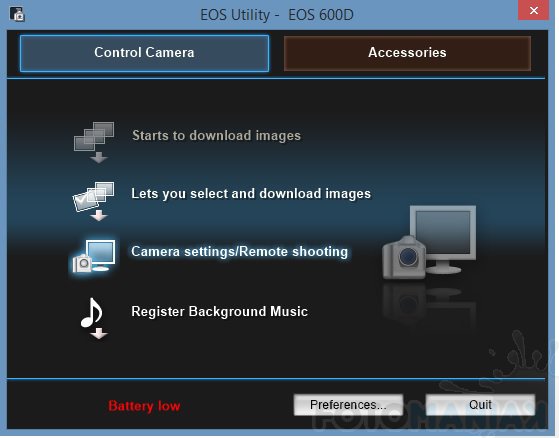
Task: Choose 'Lets you select and download images'
Action: (251, 194)
